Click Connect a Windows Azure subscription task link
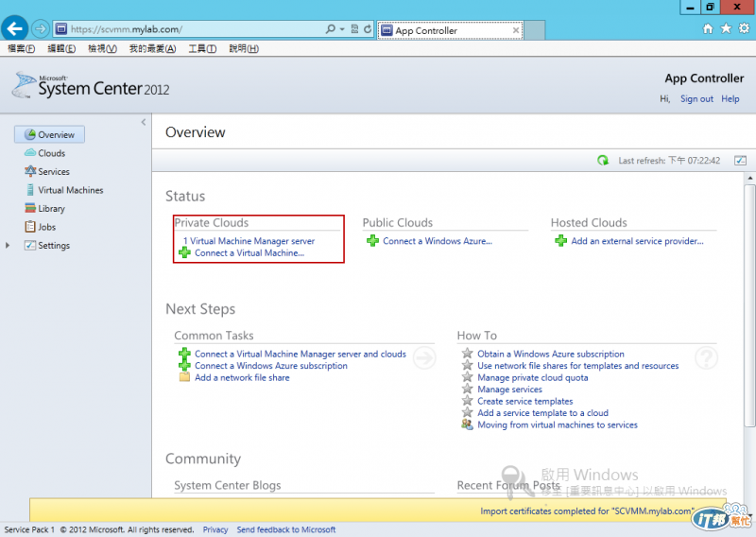This screenshot has height=537, width=756. point(271,365)
